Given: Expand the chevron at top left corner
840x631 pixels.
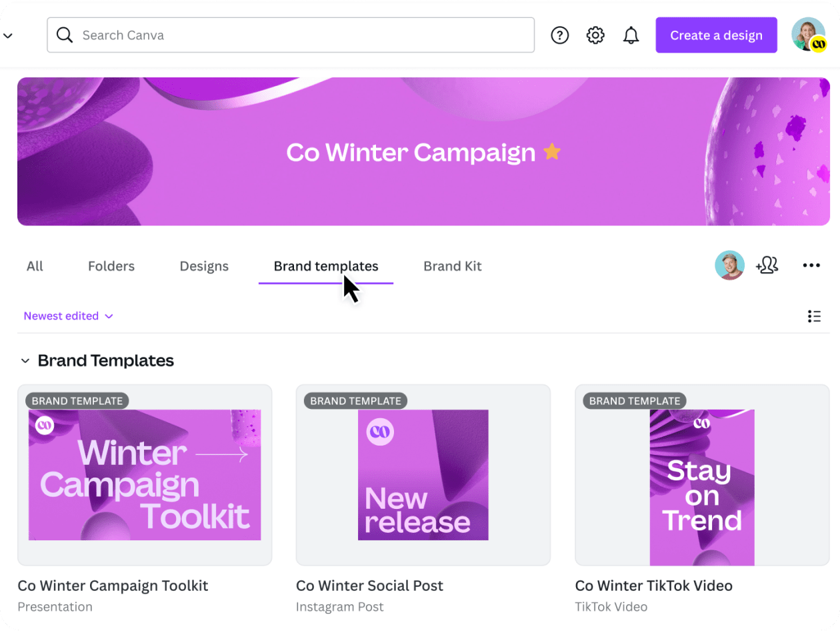Looking at the screenshot, I should (7, 35).
